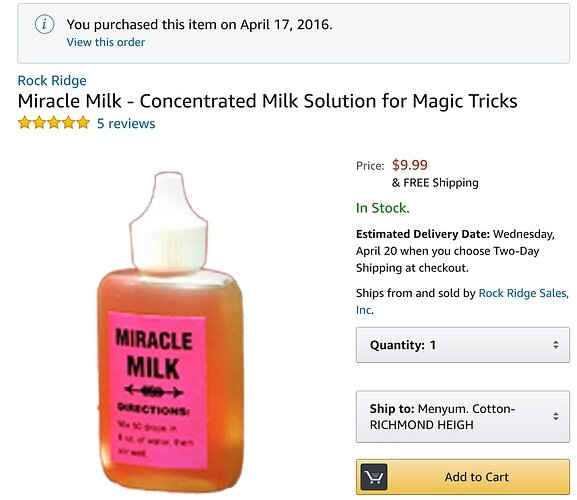Click the $9.99 price text
This screenshot has width=577, height=500.
coord(410,165)
